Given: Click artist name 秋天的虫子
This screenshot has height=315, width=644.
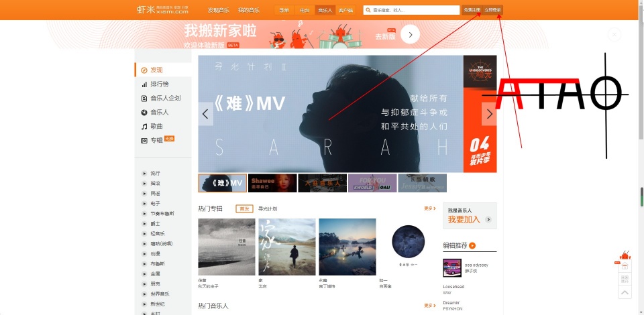Looking at the screenshot, I should pos(208,286).
